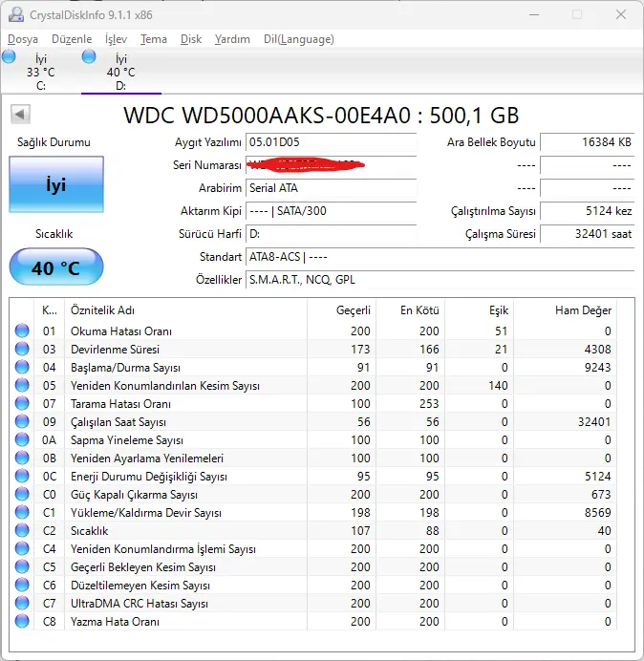
Task: Click status orb of Yeniden Konumlandırma İşlemi Sayısı
Action: click(x=22, y=548)
